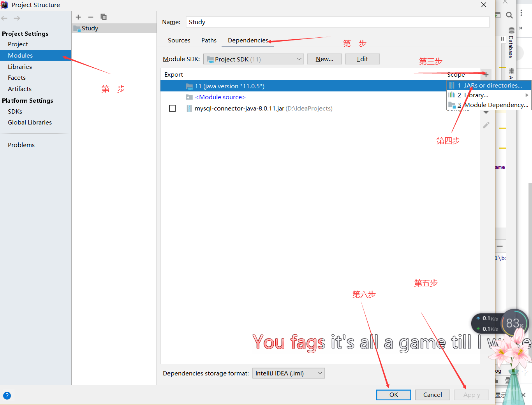
Task: Click the Edit SDK button
Action: point(363,59)
